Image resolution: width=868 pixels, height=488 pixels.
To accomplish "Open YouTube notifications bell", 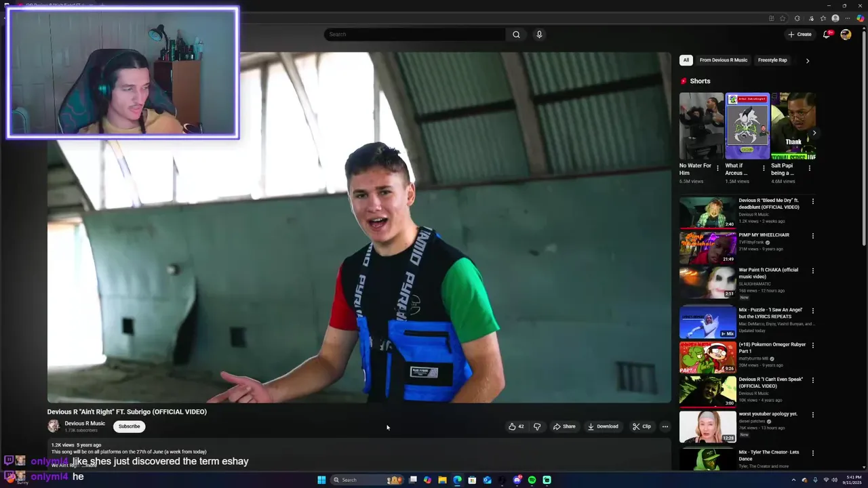I will point(827,35).
